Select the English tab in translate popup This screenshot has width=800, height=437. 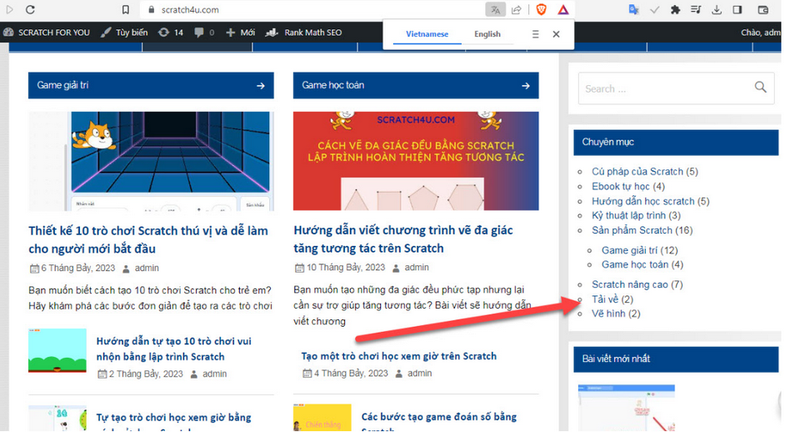(487, 34)
